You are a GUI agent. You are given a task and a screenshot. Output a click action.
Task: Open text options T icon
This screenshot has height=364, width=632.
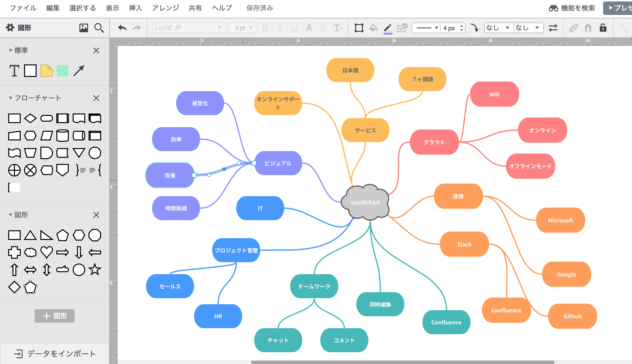[338, 28]
